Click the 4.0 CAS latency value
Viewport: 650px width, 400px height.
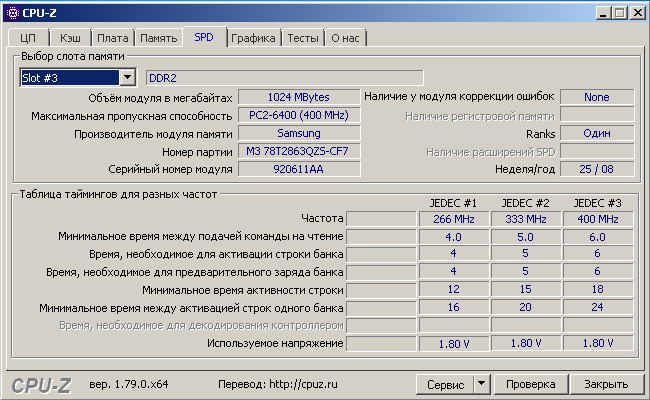click(454, 237)
